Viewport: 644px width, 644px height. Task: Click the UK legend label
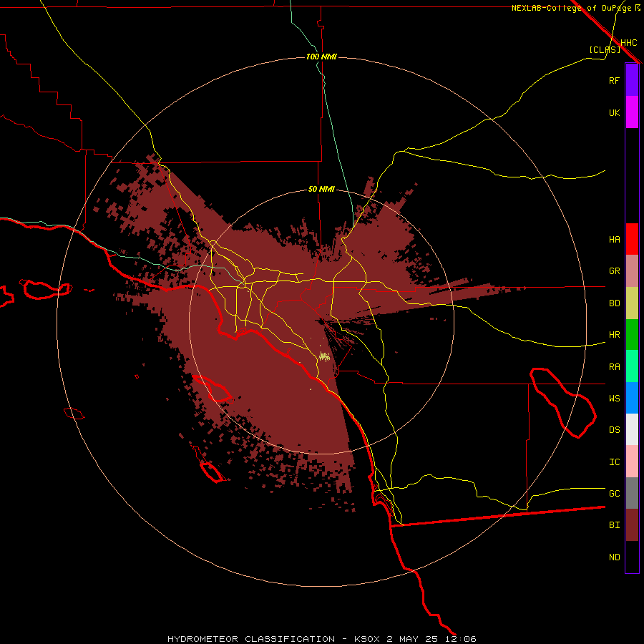(x=614, y=112)
